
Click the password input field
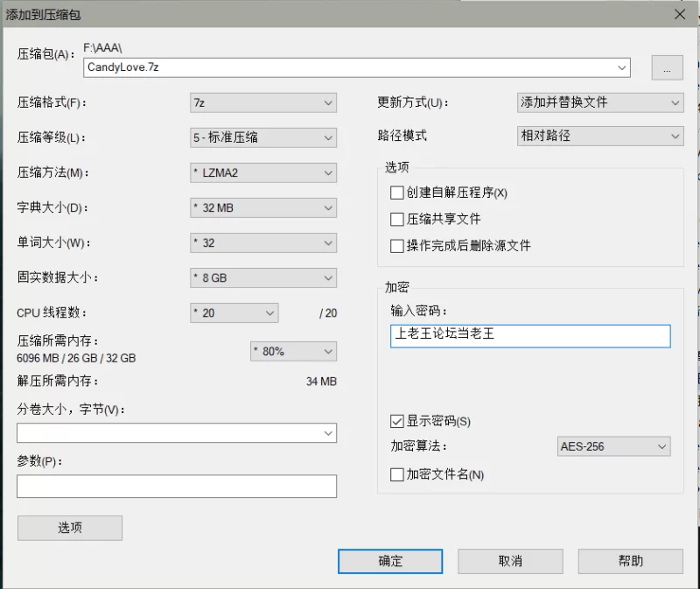click(530, 336)
